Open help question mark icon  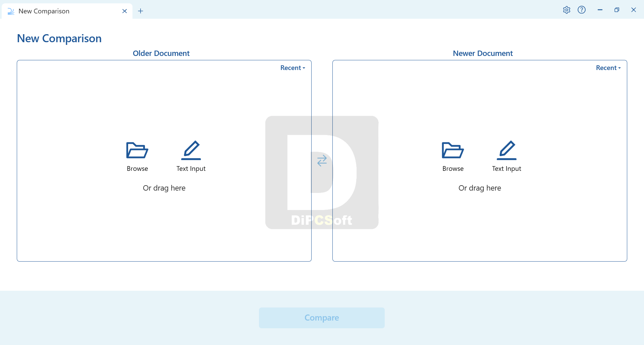[x=582, y=10]
